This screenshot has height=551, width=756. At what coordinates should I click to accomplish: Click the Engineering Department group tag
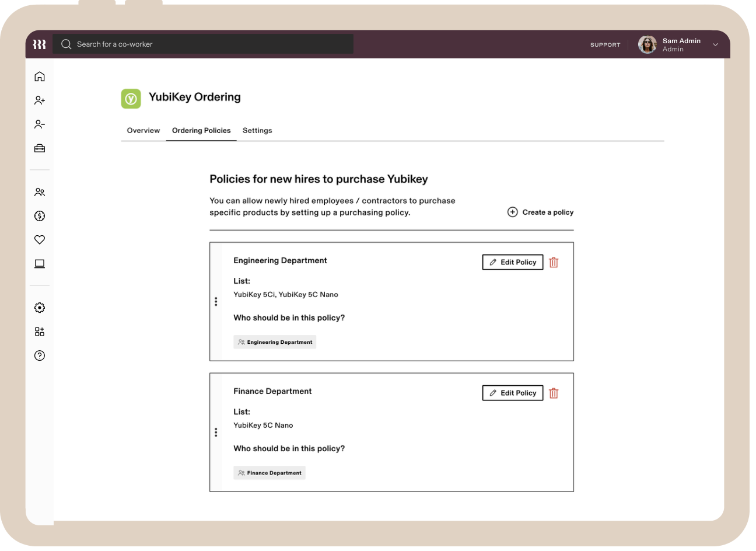pos(275,342)
